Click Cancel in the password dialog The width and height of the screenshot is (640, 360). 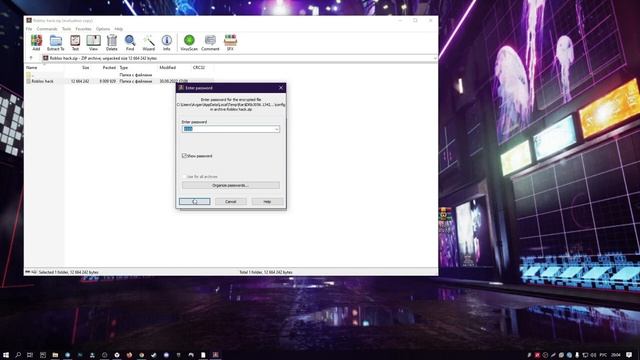(231, 202)
